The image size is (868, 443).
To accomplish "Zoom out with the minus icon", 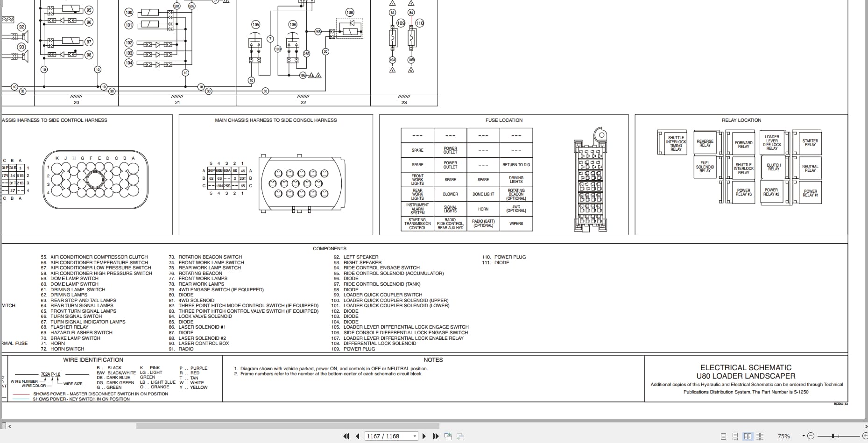I will [x=811, y=436].
